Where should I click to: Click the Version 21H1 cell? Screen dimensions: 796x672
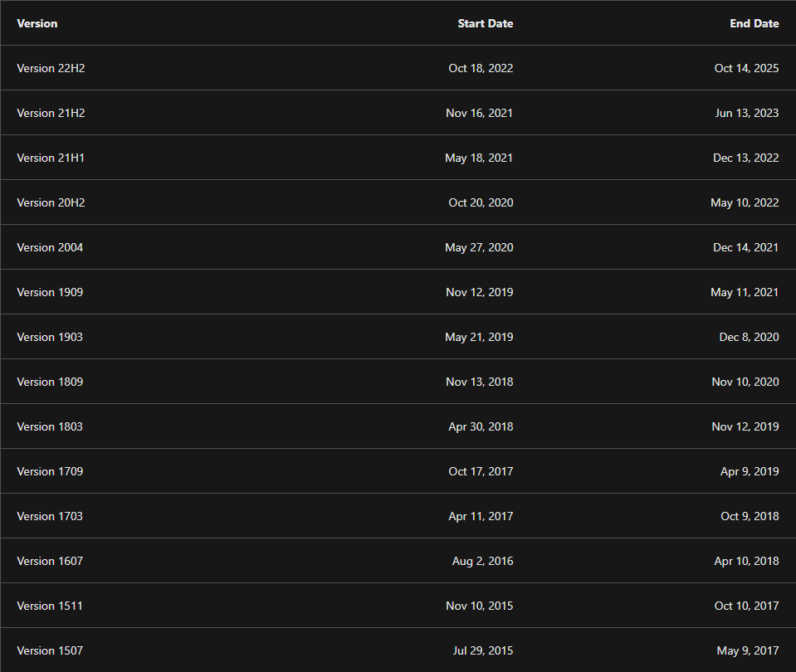pyautogui.click(x=51, y=158)
